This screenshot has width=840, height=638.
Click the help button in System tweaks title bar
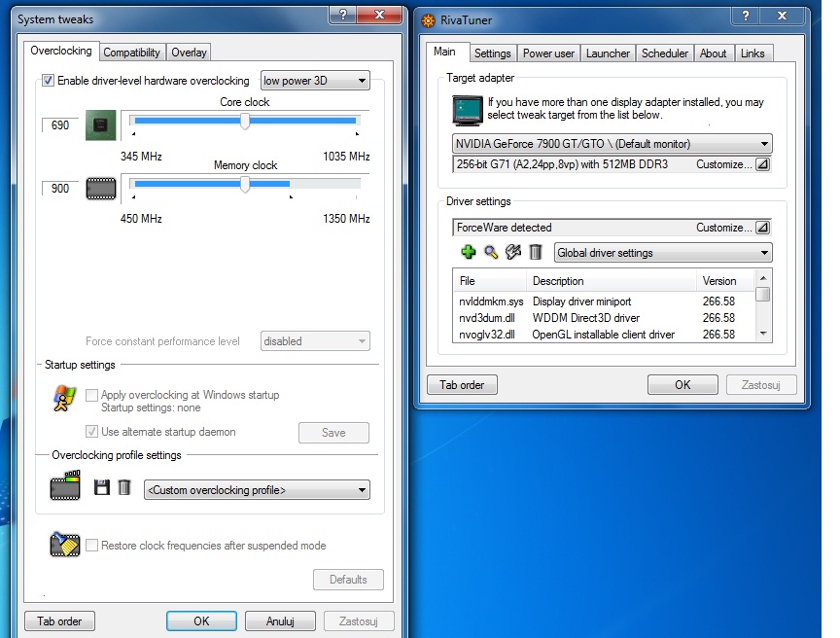point(343,15)
